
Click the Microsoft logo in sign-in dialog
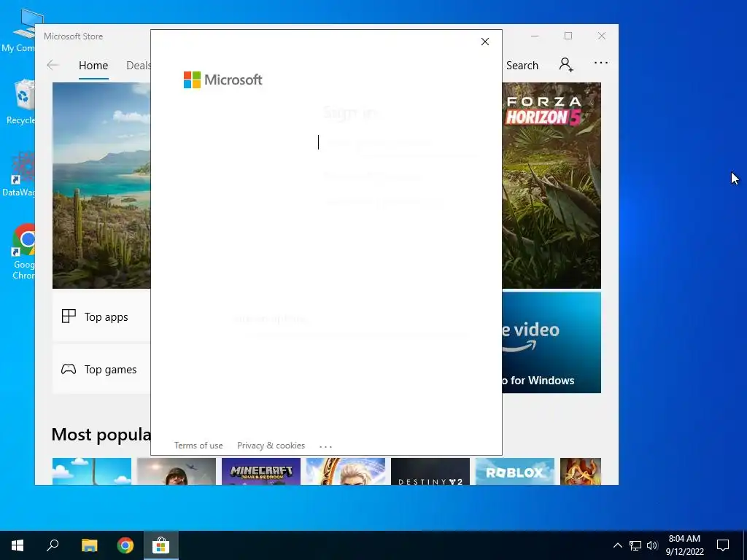click(223, 79)
